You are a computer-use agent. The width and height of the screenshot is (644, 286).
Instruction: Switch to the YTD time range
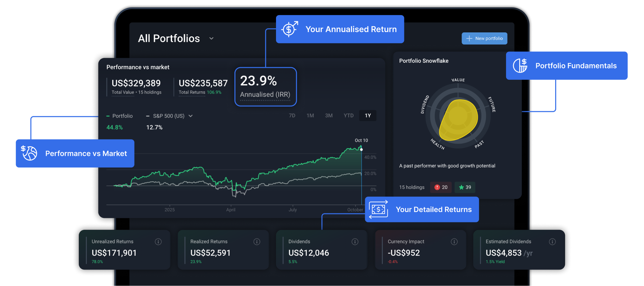click(x=348, y=116)
